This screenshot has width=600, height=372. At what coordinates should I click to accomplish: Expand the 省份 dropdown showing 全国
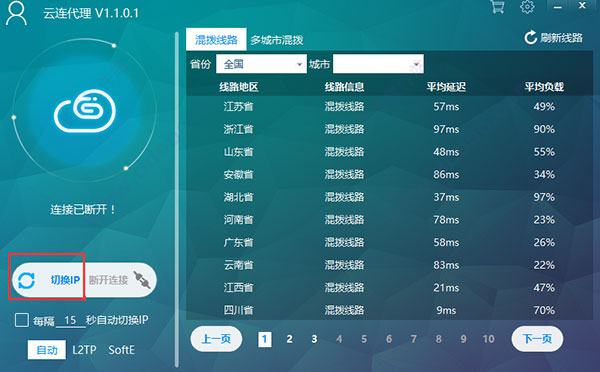click(261, 64)
